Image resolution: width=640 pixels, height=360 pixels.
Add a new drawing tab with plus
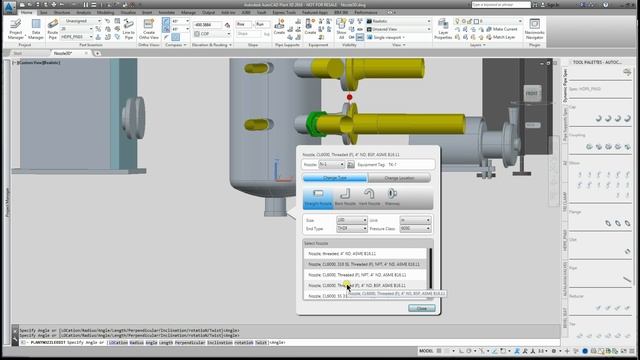pyautogui.click(x=97, y=53)
